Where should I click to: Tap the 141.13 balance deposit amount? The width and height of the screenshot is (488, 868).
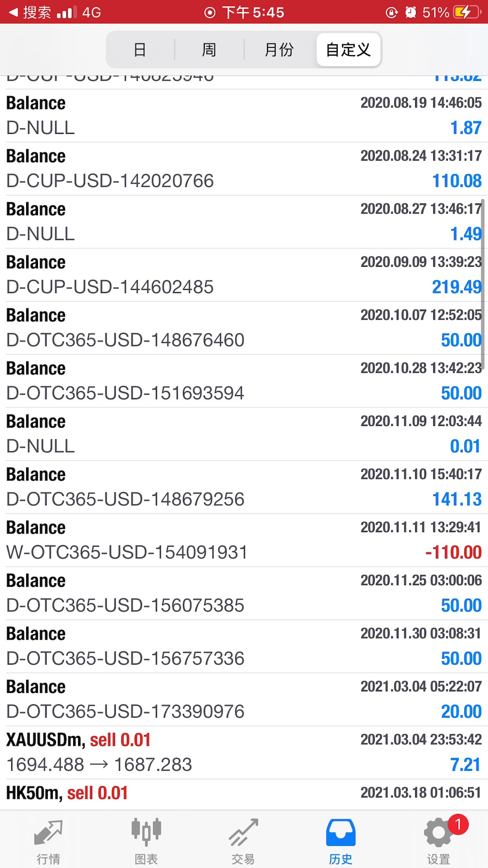pyautogui.click(x=457, y=500)
